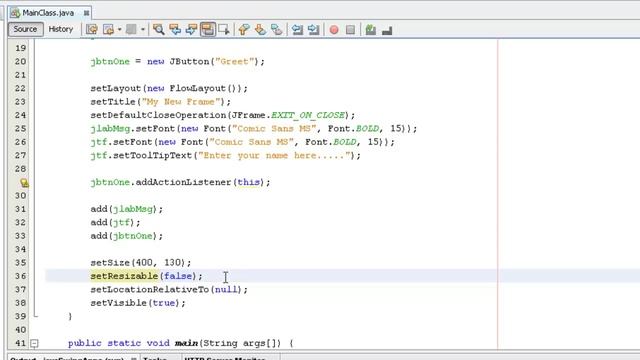Place cursor on jbtnOne = new JButton line

click(x=178, y=62)
